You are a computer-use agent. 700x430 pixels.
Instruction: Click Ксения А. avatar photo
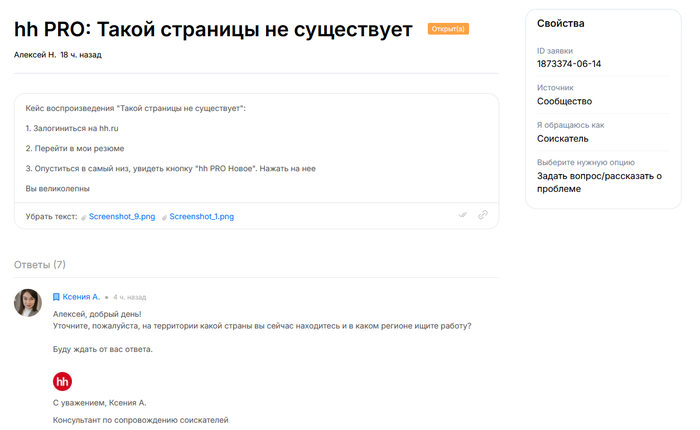point(28,303)
